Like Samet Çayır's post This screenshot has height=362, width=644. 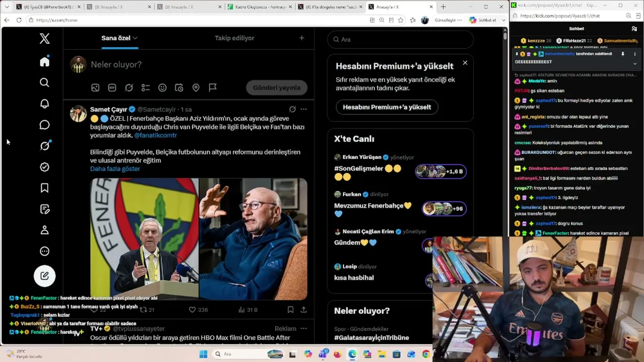point(192,310)
